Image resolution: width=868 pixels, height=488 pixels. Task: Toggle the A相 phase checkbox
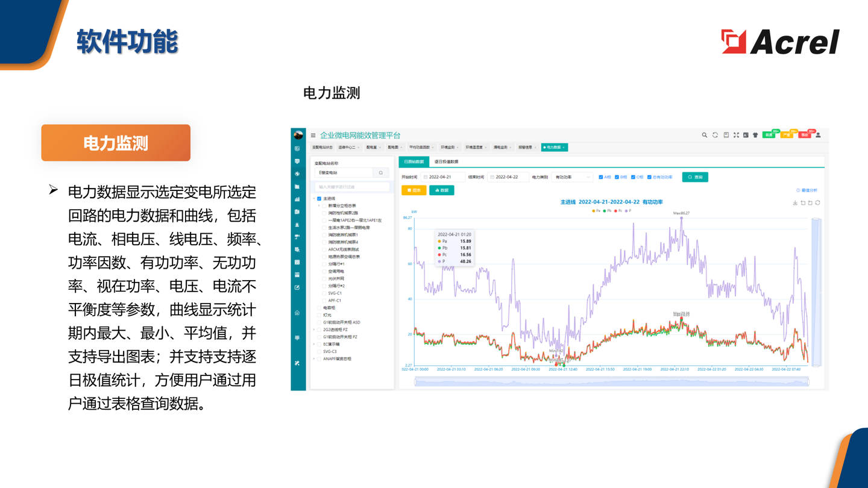601,177
